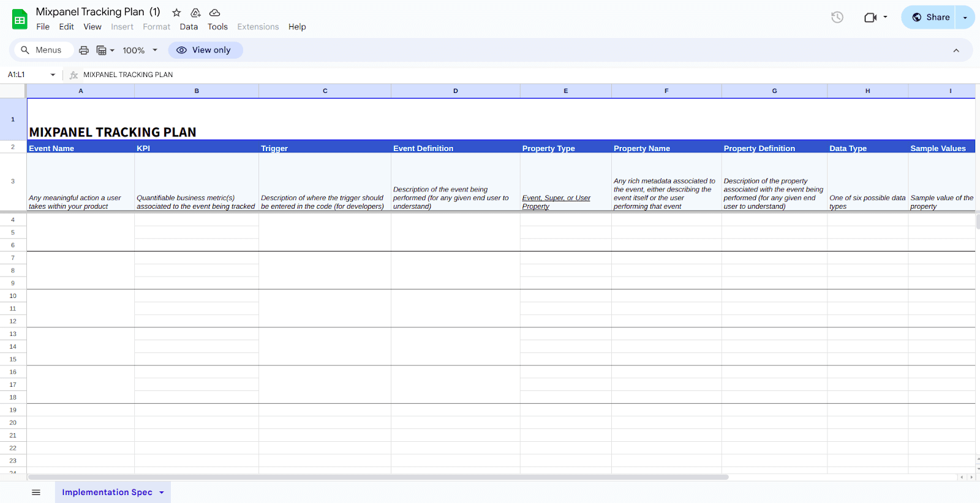Select row 19 header
The height and width of the screenshot is (503, 980).
[13, 410]
